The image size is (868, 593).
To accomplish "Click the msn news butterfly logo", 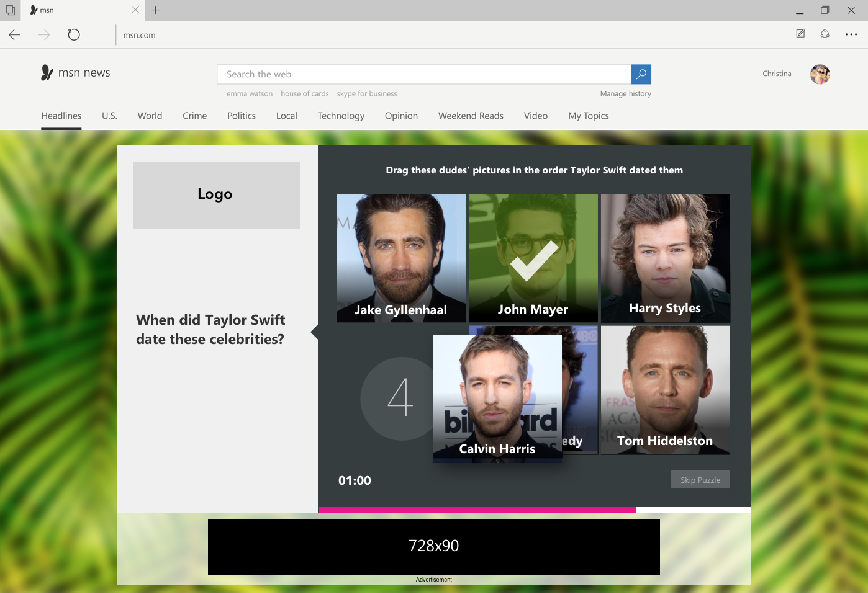I will [47, 72].
